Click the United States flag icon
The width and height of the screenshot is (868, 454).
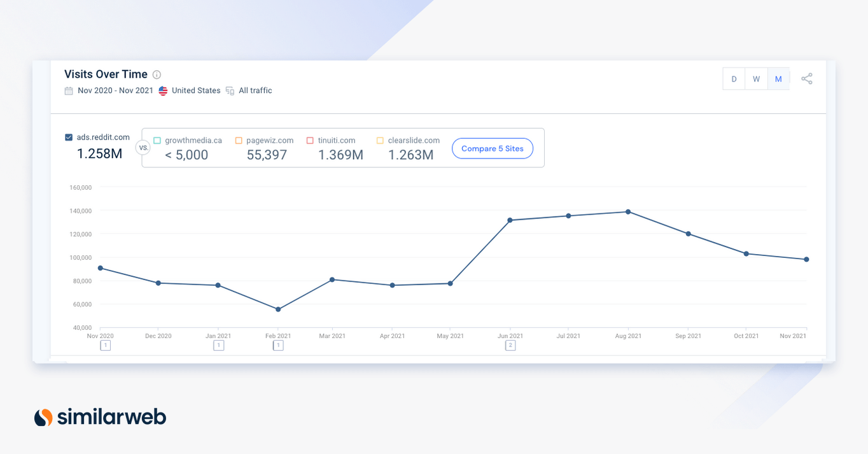click(x=163, y=90)
